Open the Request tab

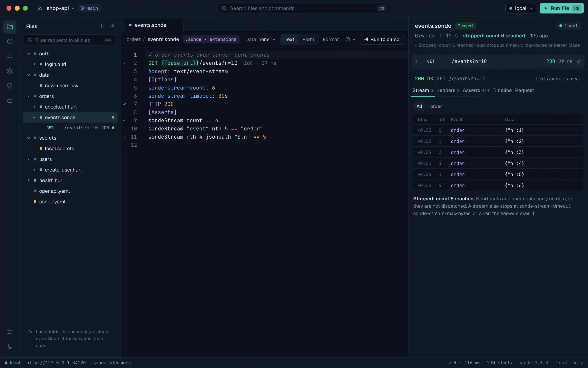524,90
